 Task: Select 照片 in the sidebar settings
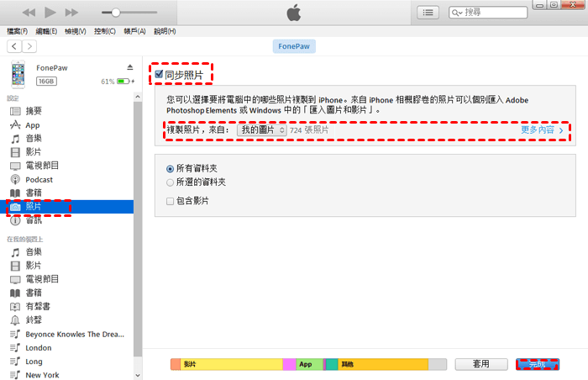34,207
